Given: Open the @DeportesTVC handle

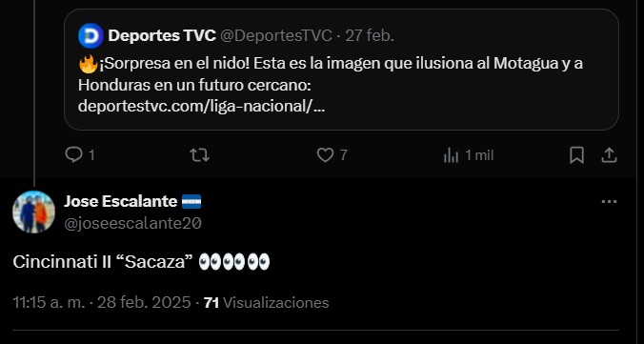Looking at the screenshot, I should point(276,36).
